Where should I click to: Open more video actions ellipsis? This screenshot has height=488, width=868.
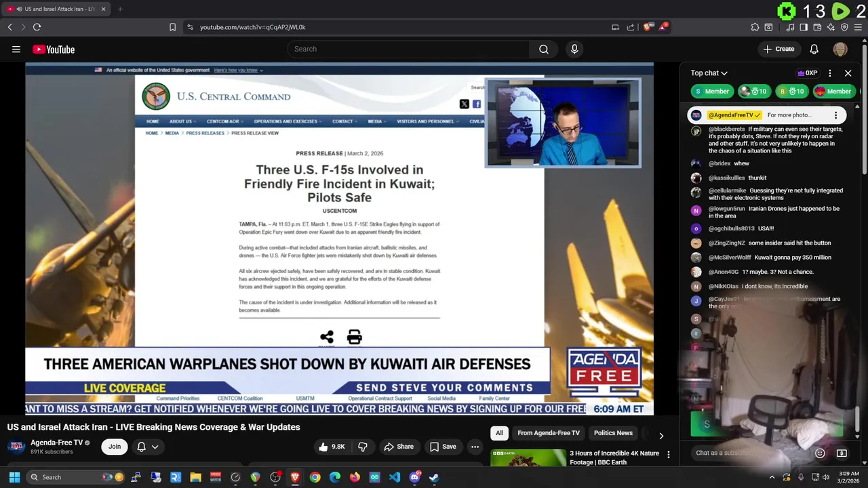pos(475,447)
